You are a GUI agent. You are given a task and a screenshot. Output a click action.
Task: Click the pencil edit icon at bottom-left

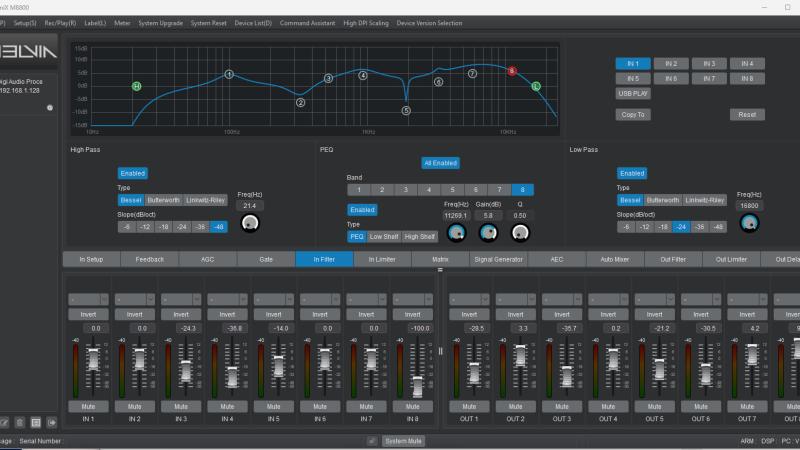(5, 423)
